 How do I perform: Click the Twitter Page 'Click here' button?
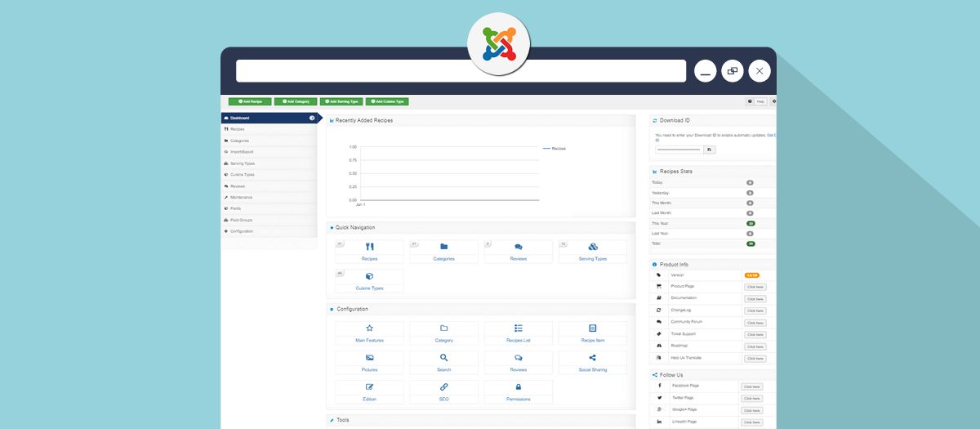(751, 398)
